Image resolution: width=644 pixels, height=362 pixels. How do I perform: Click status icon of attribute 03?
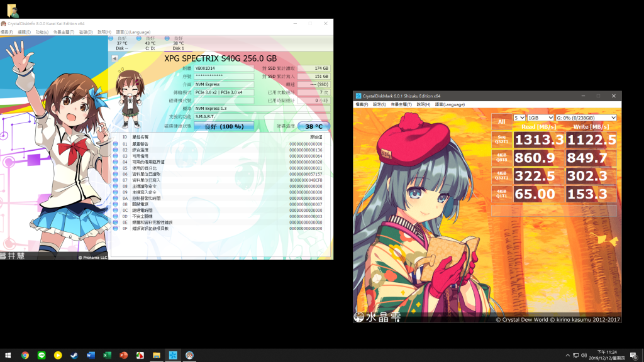[x=116, y=156]
